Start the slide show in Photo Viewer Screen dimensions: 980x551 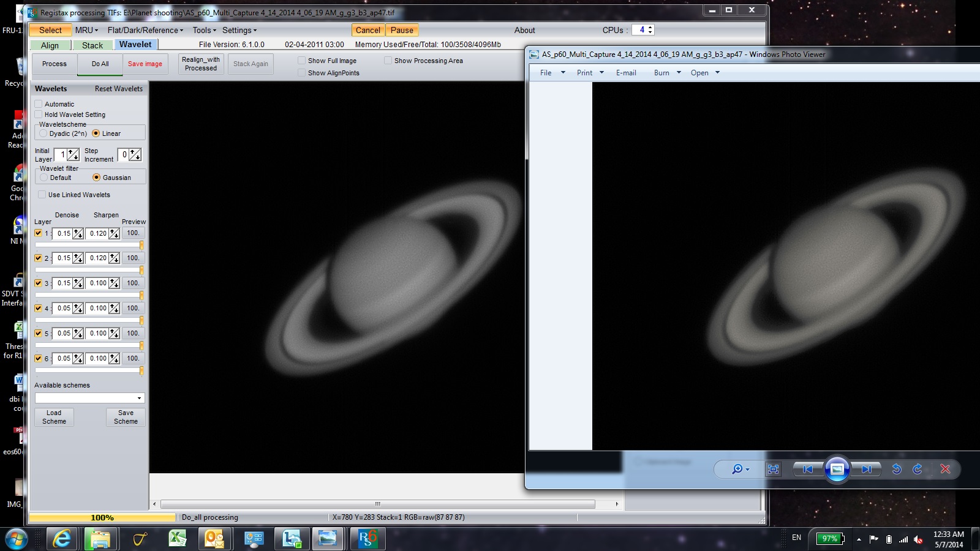point(837,469)
